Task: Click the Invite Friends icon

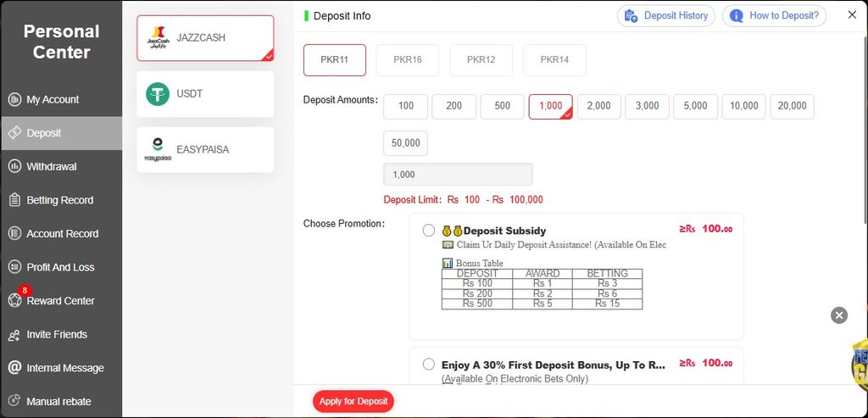Action: [15, 334]
